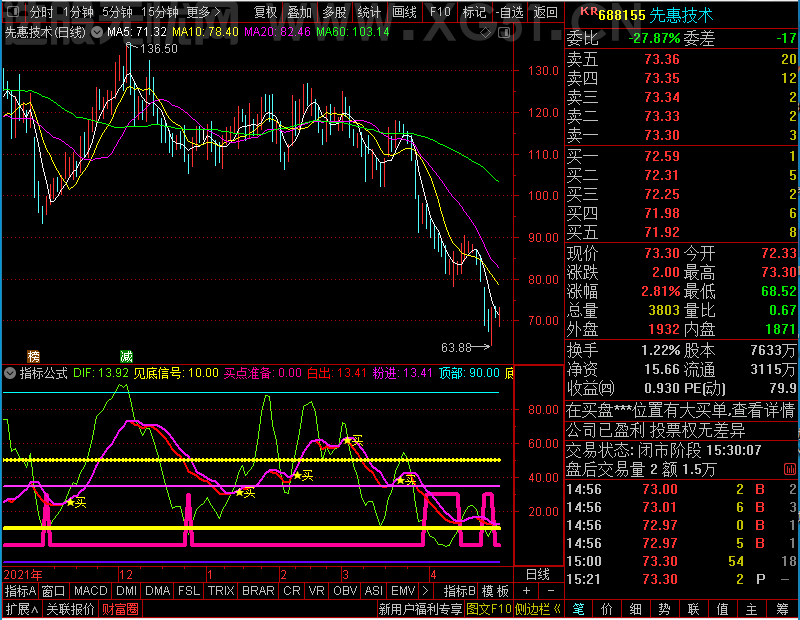
Task: Expand the 扩展 panel
Action: tap(22, 609)
